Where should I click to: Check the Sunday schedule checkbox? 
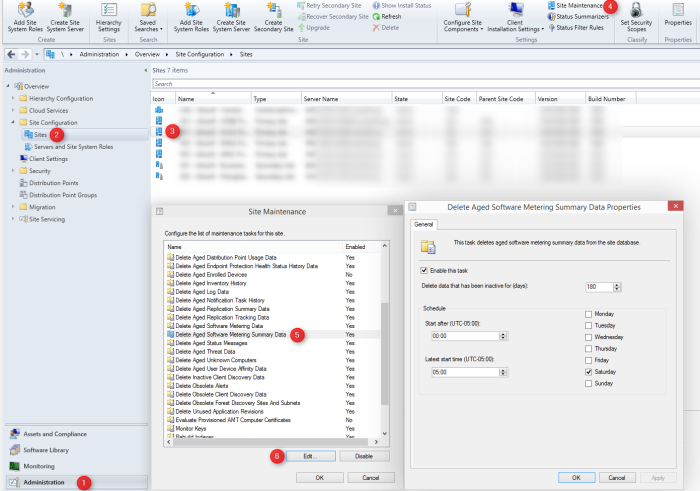click(x=588, y=383)
